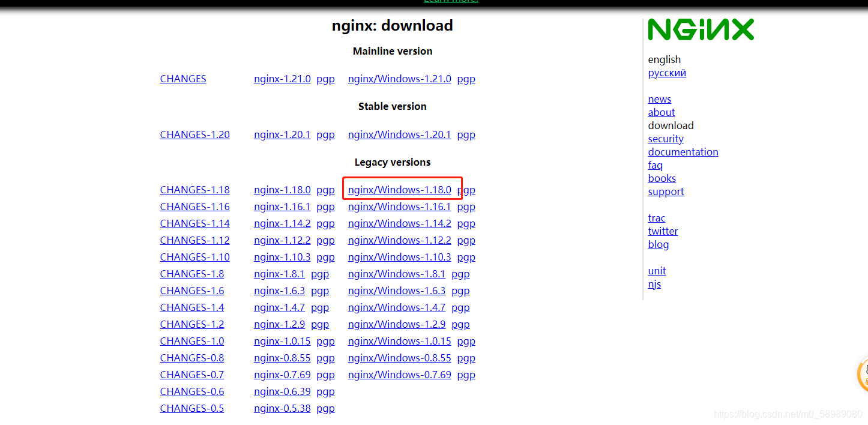Screen dimensions: 868x425
Task: Open the documentation page
Action: 683,152
